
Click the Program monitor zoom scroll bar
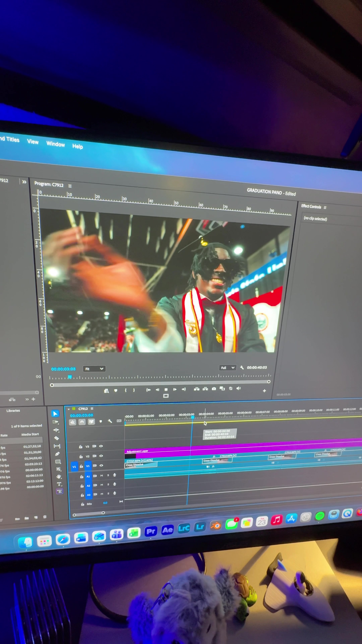[160, 384]
